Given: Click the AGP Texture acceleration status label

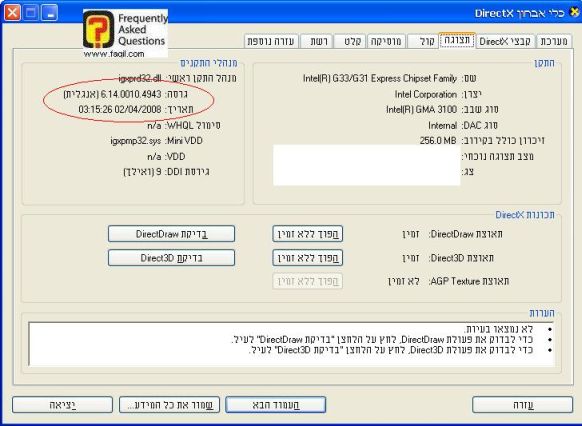Looking at the screenshot, I should (x=469, y=281).
